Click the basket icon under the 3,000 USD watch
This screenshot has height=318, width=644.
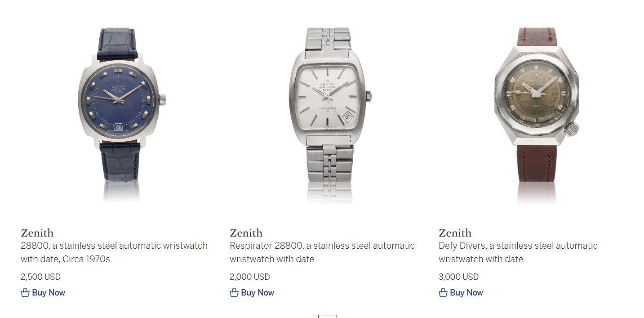443,293
